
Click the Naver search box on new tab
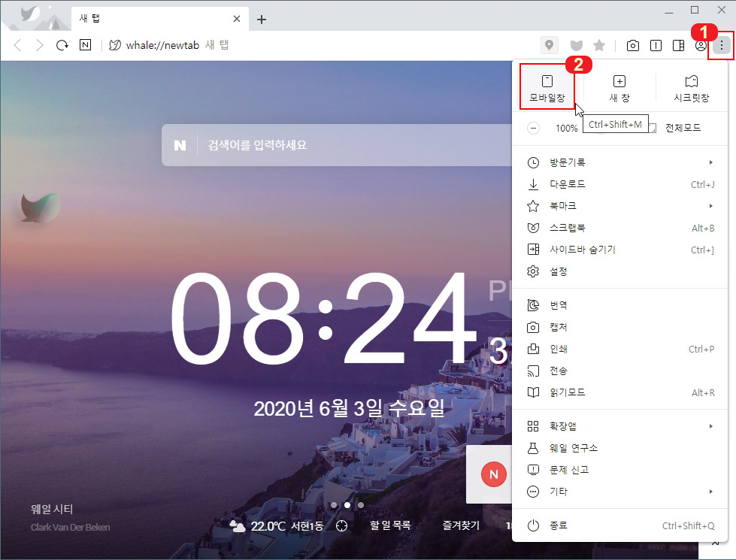(x=337, y=145)
